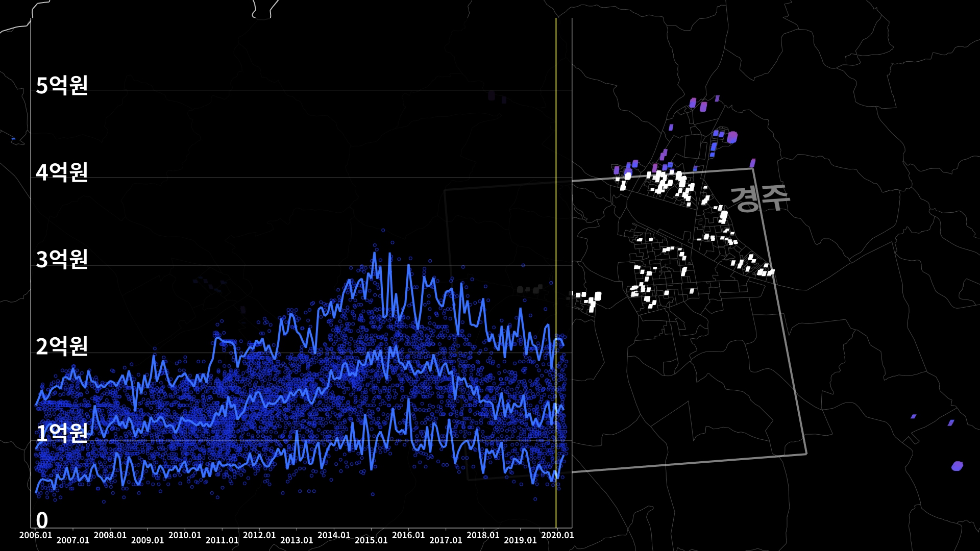This screenshot has height=551, width=980.
Task: Click the 경주 region label on map
Action: 760,198
